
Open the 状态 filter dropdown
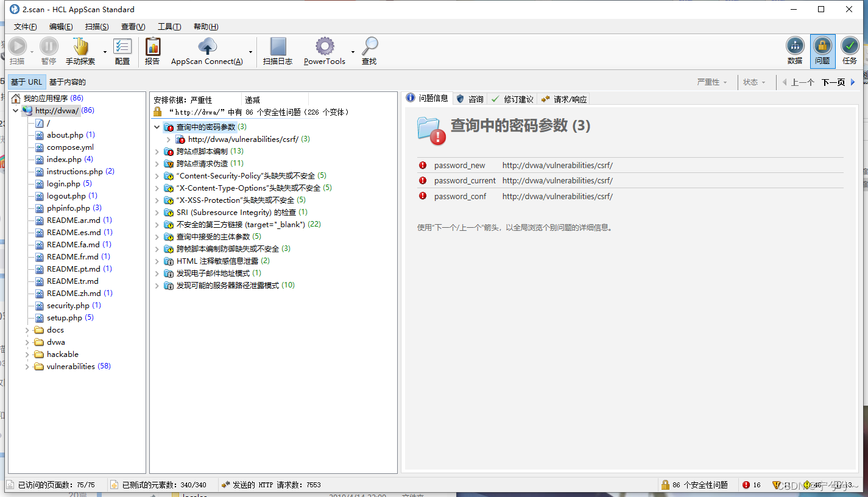[x=754, y=82]
